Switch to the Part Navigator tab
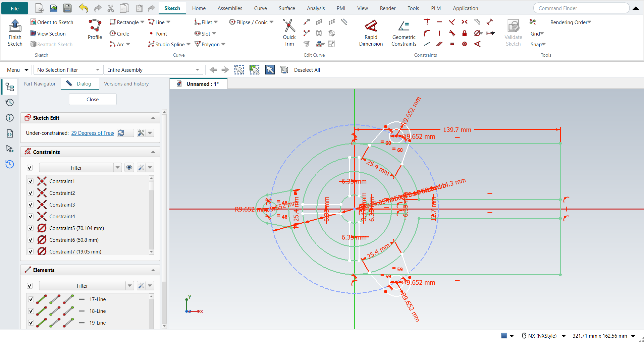The height and width of the screenshot is (342, 644). tap(40, 84)
